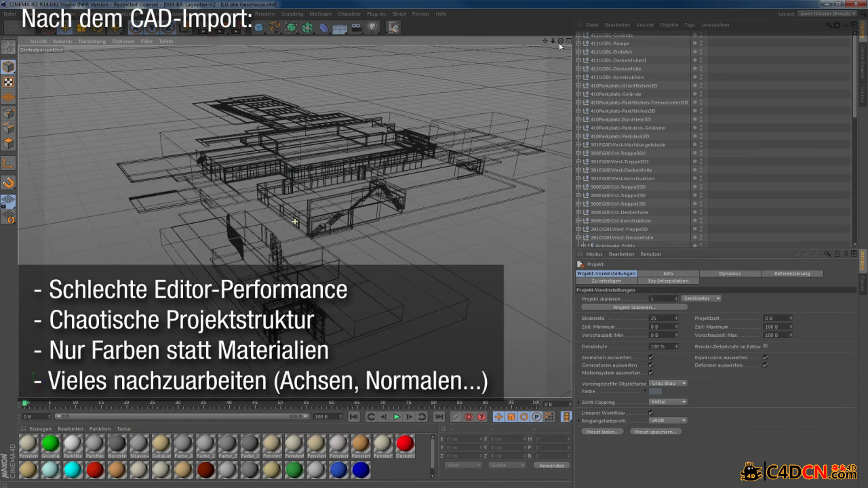The image size is (868, 488).
Task: Enable Render-Detailstufe im Editor checkbox
Action: 766,346
